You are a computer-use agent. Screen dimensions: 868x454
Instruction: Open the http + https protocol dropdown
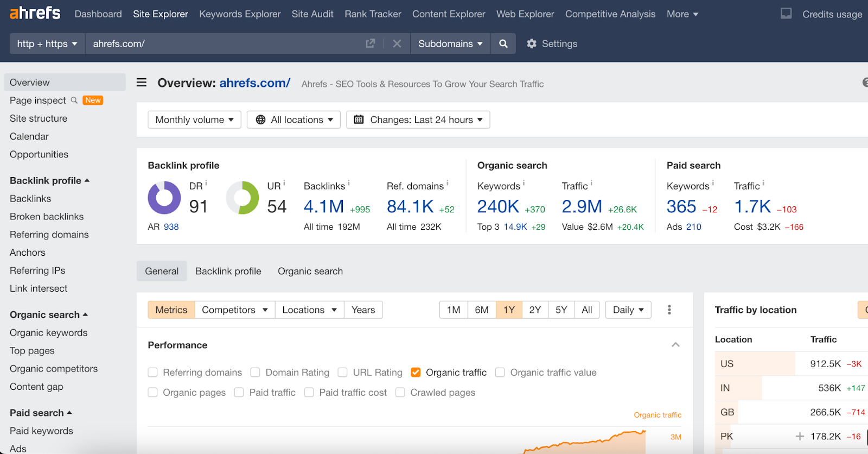pyautogui.click(x=47, y=43)
